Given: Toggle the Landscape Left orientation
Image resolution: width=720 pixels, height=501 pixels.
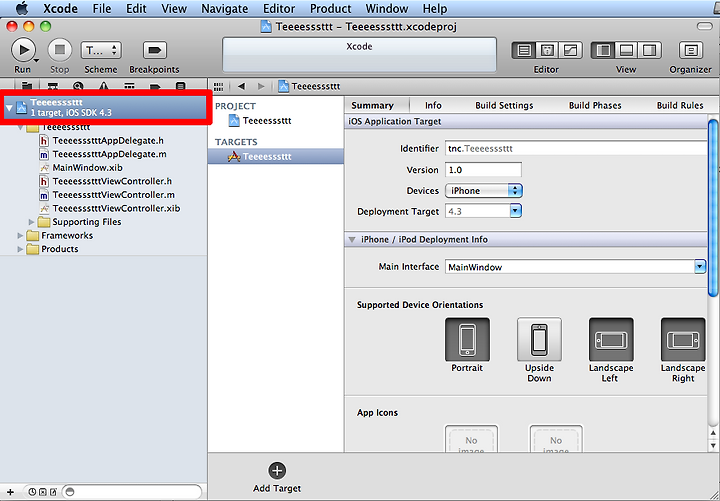Looking at the screenshot, I should tap(611, 339).
